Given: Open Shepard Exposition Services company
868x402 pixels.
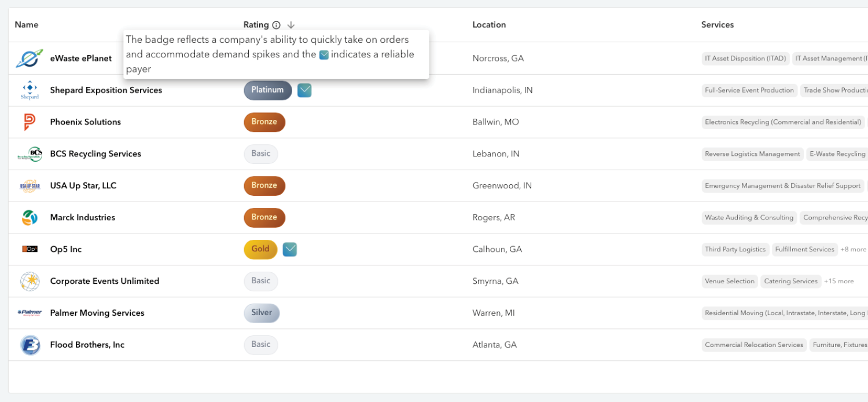Looking at the screenshot, I should pyautogui.click(x=106, y=90).
